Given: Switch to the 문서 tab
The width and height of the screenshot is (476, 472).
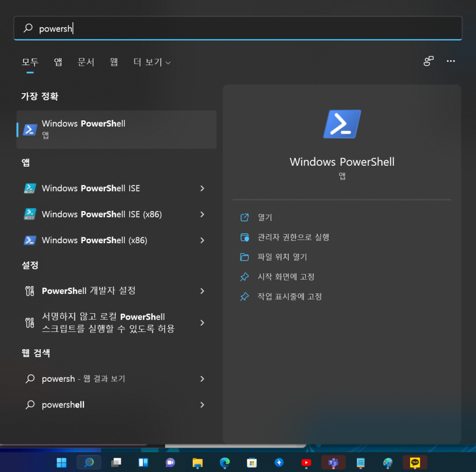Looking at the screenshot, I should tap(86, 62).
